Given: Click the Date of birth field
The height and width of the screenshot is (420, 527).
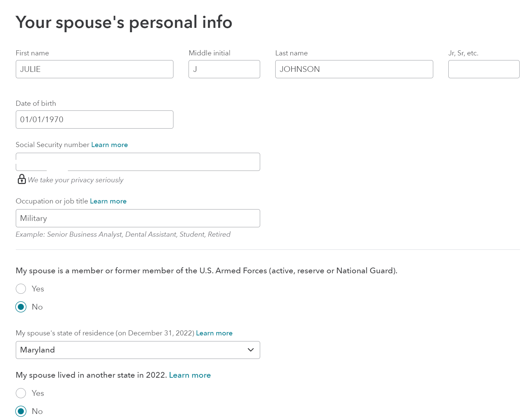Looking at the screenshot, I should click(x=94, y=120).
